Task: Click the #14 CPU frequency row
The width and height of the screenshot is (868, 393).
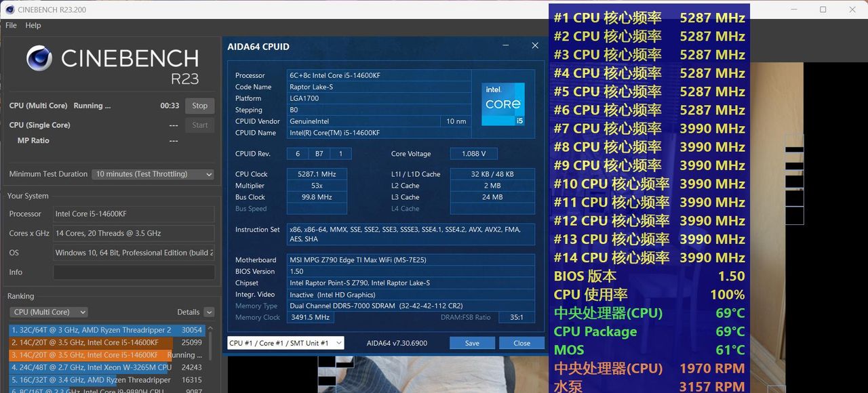Action: tap(650, 257)
